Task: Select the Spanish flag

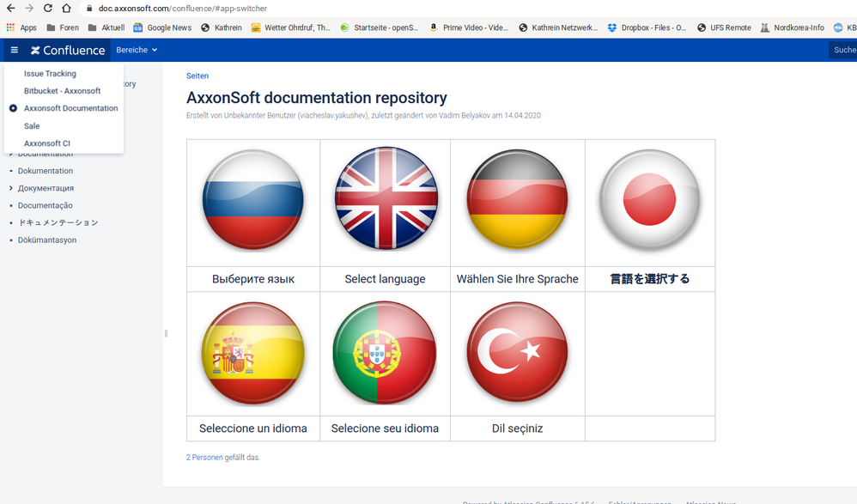Action: (253, 353)
